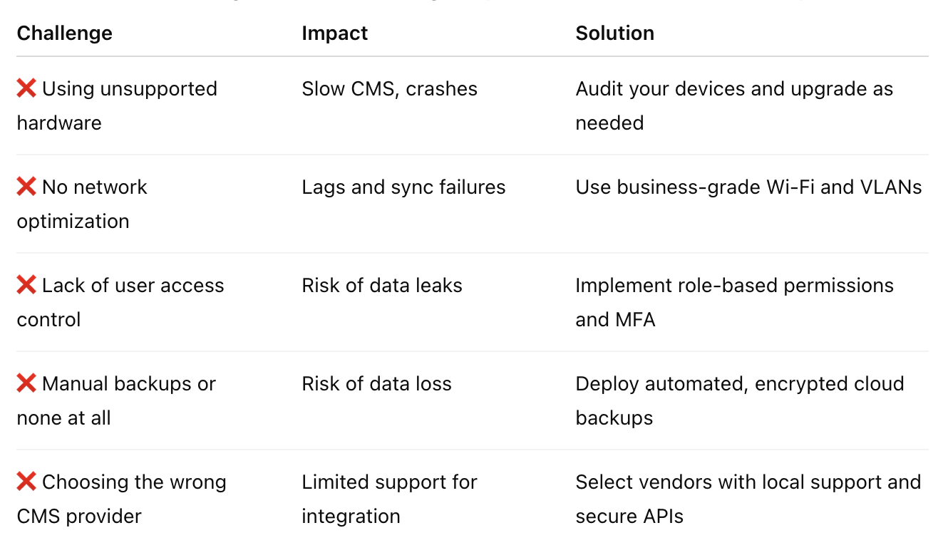Click the red X beside Choosing the wrong CMS
The height and width of the screenshot is (560, 948).
click(26, 482)
